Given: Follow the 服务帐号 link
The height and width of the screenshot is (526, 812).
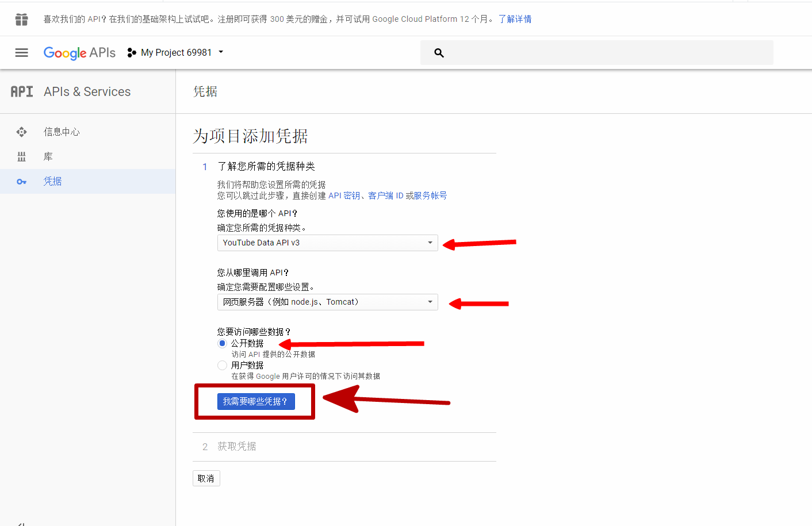Looking at the screenshot, I should point(430,195).
